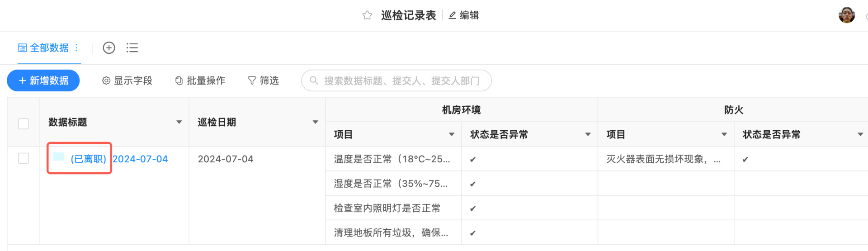Toggle the select-all header checkbox
The width and height of the screenshot is (868, 251).
(24, 123)
